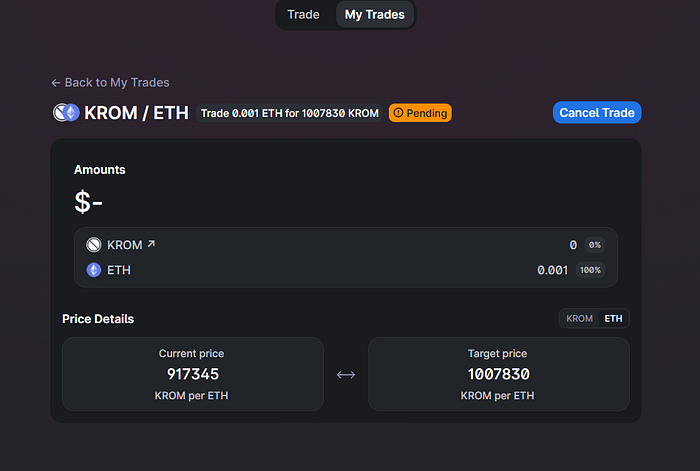This screenshot has height=471, width=700.
Task: Click the Pending status warning icon
Action: pos(398,113)
